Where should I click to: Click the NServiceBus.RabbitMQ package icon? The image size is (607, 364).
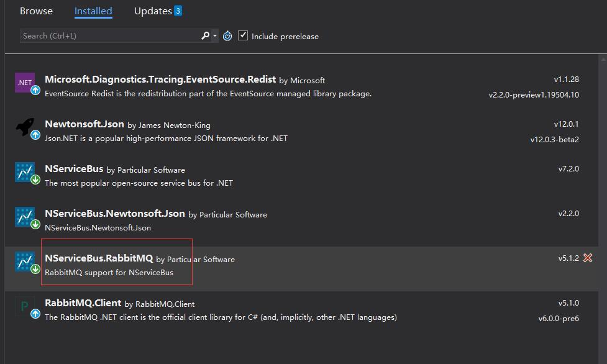(x=25, y=262)
